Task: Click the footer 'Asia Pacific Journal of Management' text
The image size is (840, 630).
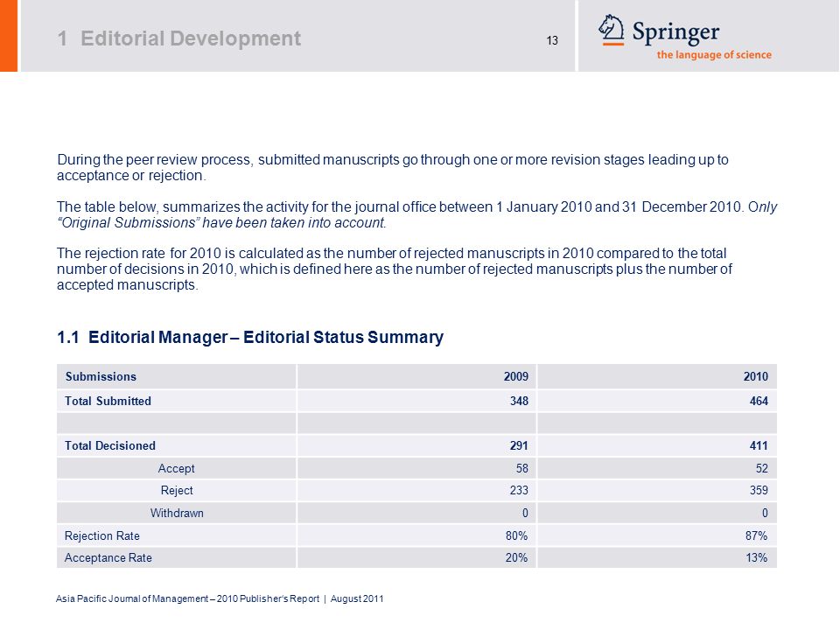Action: point(132,598)
